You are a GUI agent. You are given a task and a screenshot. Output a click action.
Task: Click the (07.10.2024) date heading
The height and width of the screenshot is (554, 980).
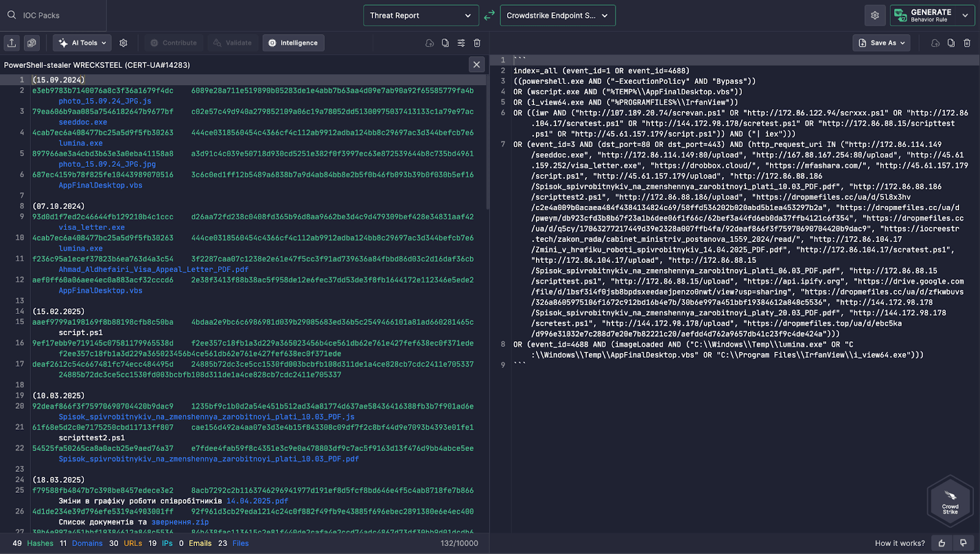click(x=59, y=206)
